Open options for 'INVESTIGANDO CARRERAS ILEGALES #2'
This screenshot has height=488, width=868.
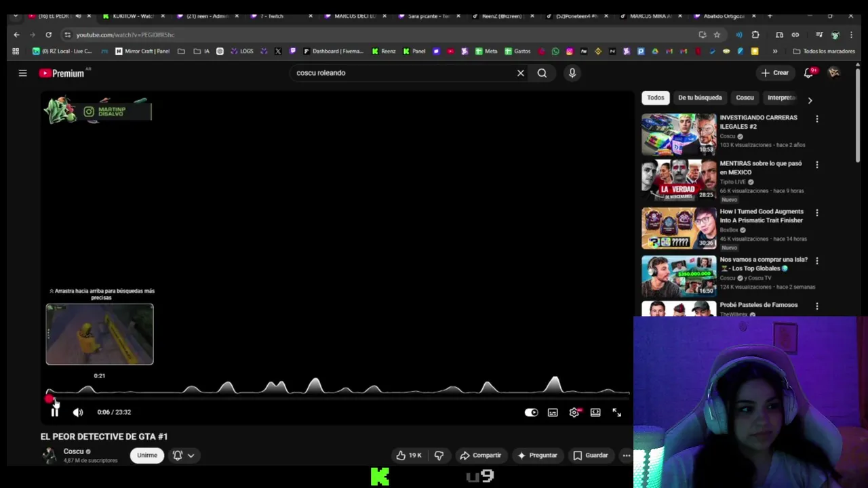(x=817, y=119)
